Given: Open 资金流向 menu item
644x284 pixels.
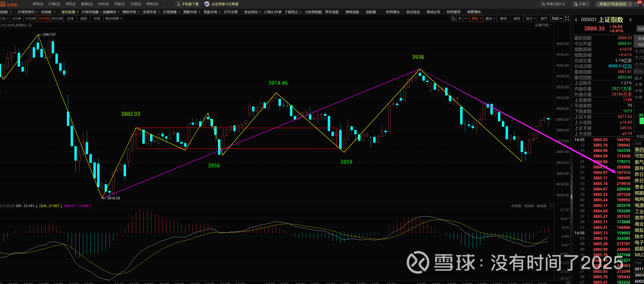Looking at the screenshot, I should (x=252, y=12).
